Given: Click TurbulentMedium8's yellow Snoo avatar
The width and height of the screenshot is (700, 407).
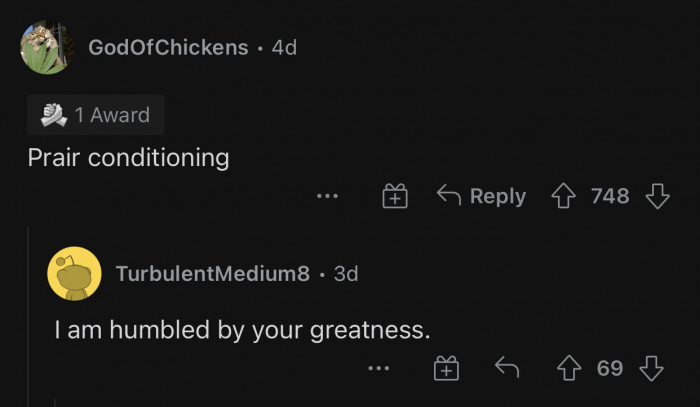Looking at the screenshot, I should [74, 273].
